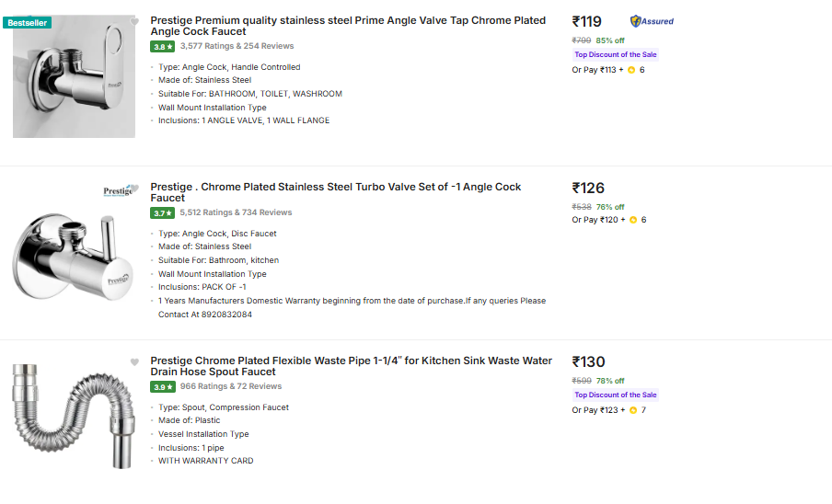Click the Assured badge icon
832x504 pixels.
[x=652, y=21]
